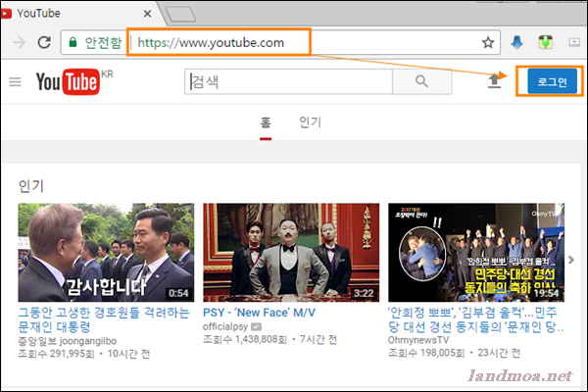This screenshot has height=392, width=588.
Task: Open title link PSY - 'New Face' M/V
Action: tap(259, 313)
